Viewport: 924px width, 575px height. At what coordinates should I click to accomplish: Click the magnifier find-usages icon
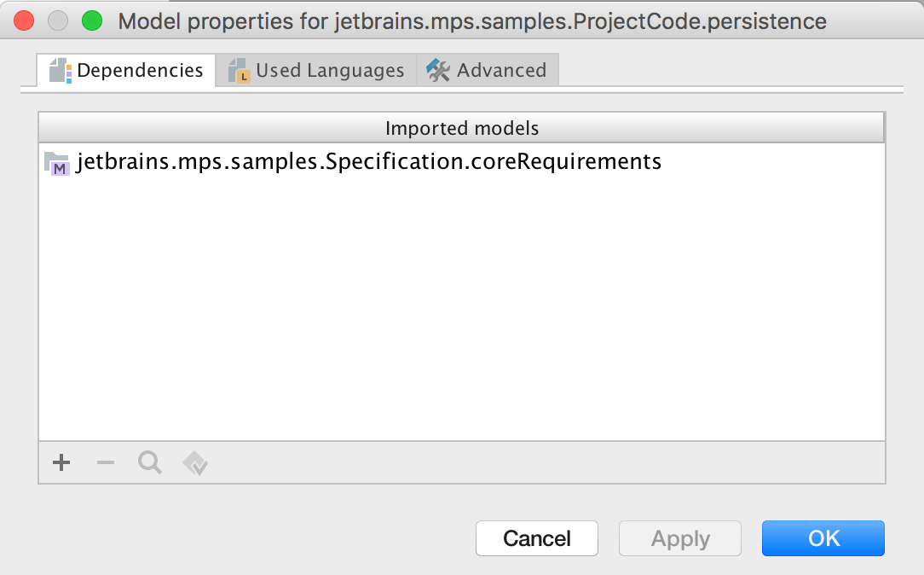pos(150,463)
